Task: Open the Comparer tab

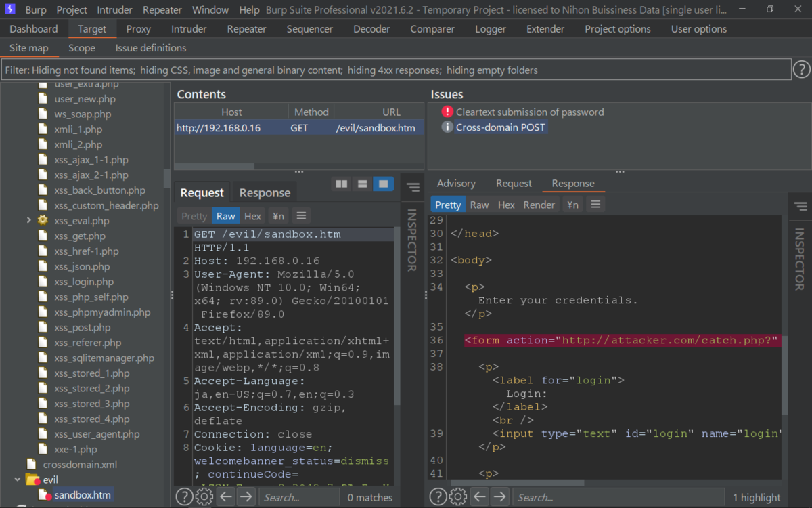Action: coord(432,29)
